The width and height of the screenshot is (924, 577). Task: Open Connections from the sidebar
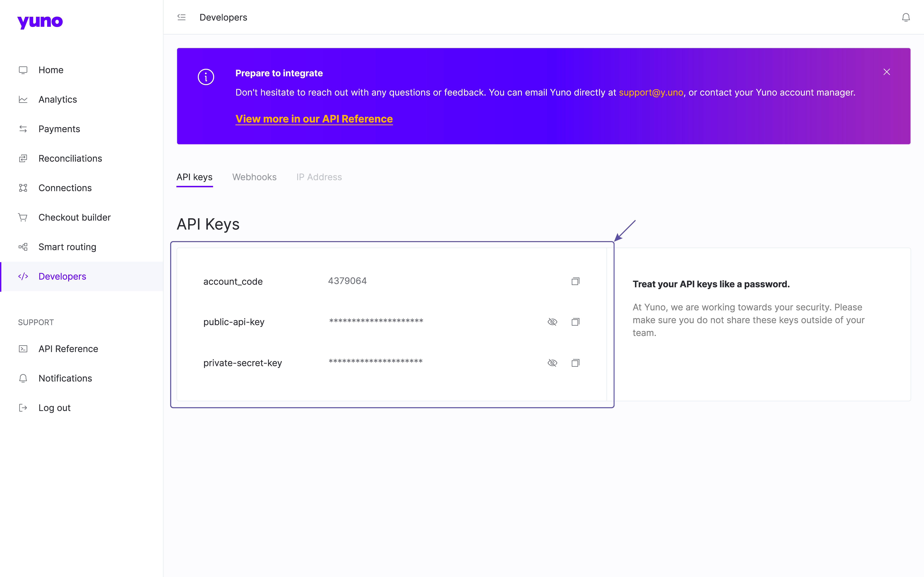65,188
